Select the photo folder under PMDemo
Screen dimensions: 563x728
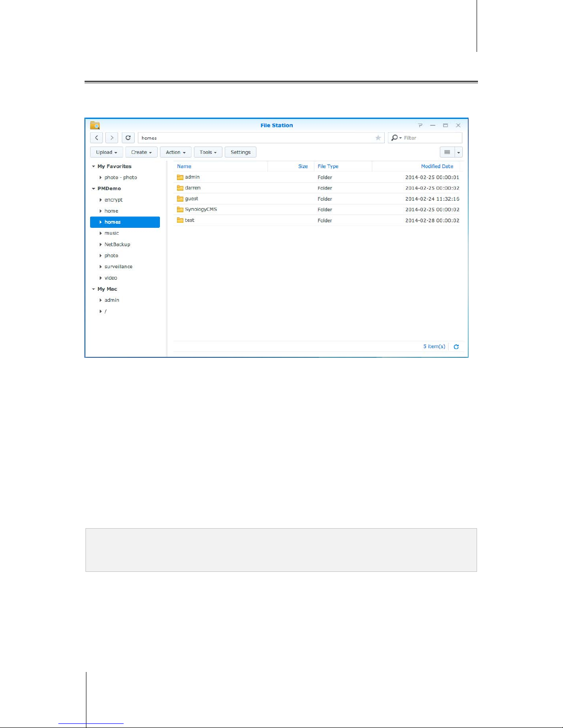pos(111,255)
